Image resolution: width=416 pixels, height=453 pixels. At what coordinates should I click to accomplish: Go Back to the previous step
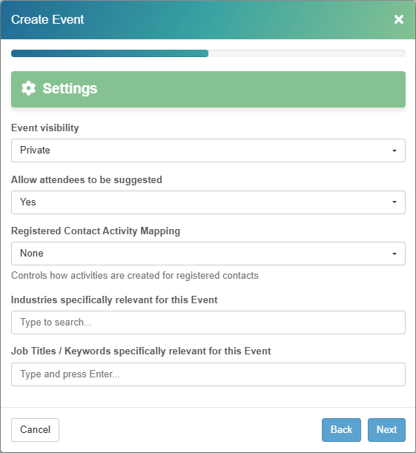341,430
